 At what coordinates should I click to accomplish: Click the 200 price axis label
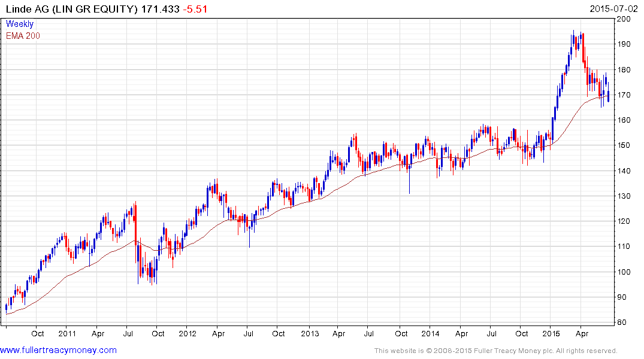[624, 19]
